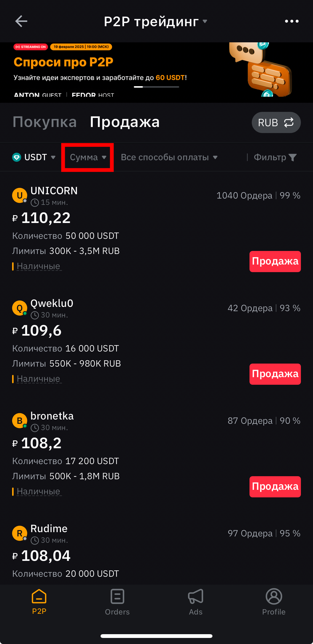313x644 pixels.
Task: Tap the back arrow icon
Action: point(21,21)
